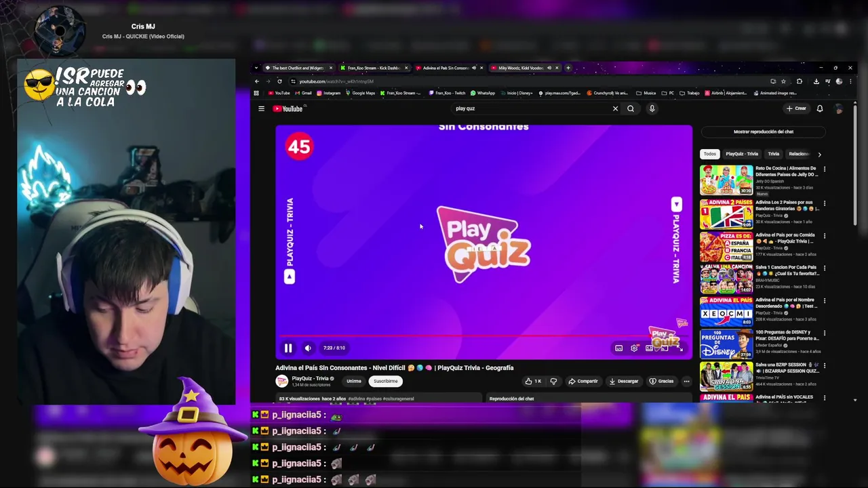This screenshot has width=868, height=488.
Task: Select the Todos filter chip
Action: [709, 154]
